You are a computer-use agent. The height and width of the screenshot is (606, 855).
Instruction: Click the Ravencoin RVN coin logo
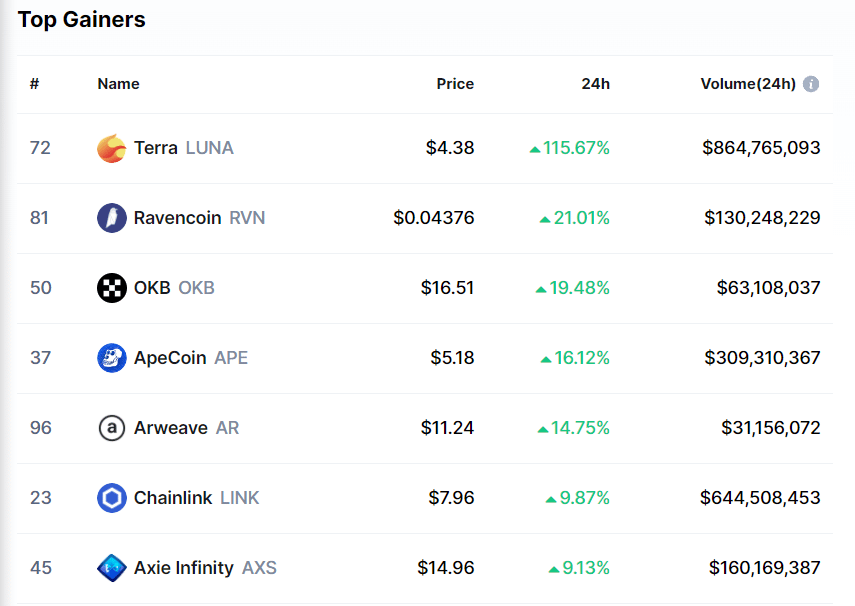111,218
